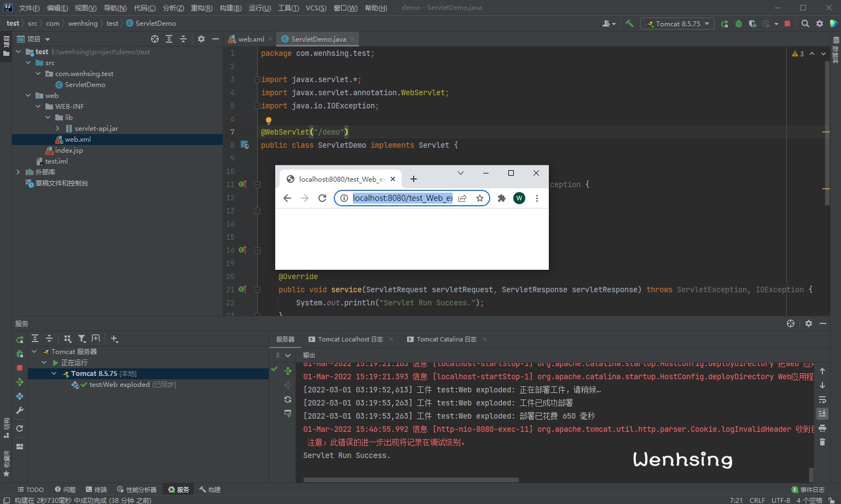Rerun Tomcat 8.5.75 from top toolbar
The width and height of the screenshot is (841, 504).
click(724, 24)
